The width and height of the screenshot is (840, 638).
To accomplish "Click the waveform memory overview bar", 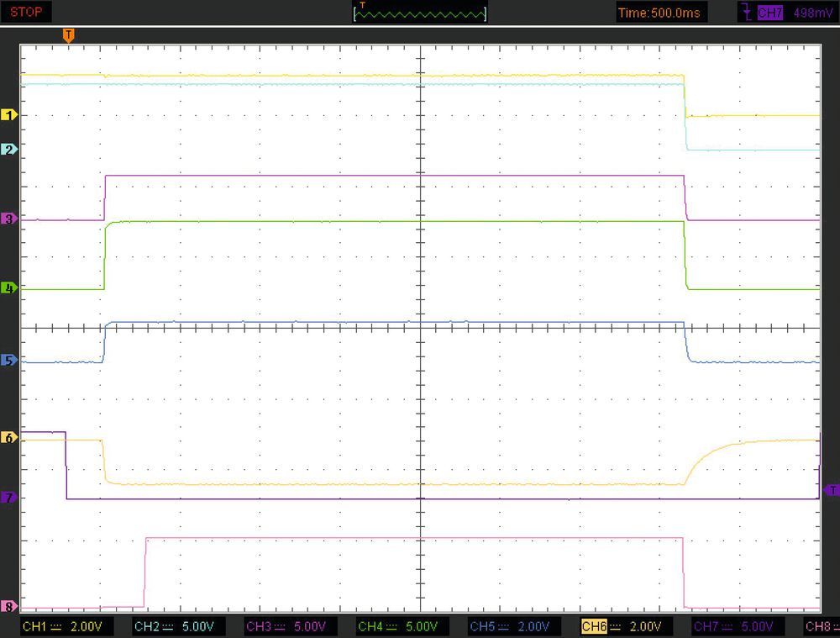I will click(x=420, y=13).
